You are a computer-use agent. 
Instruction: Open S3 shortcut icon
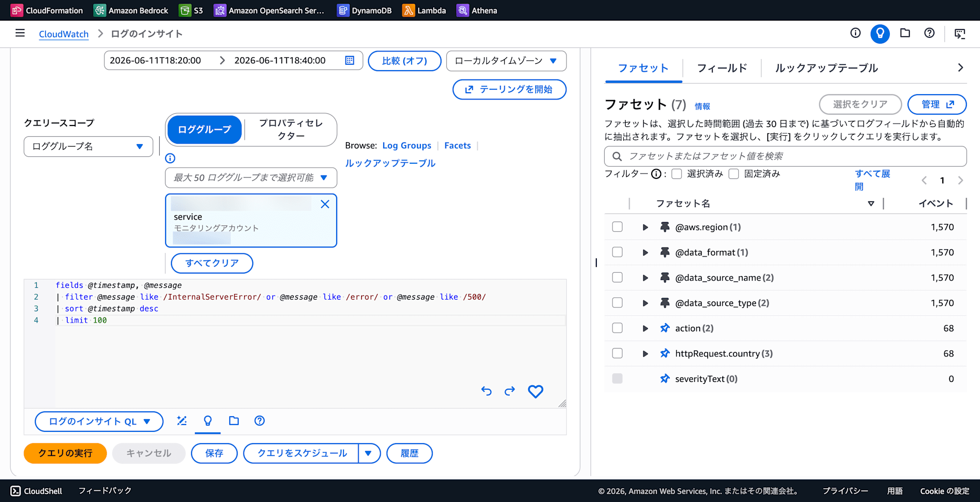click(185, 10)
